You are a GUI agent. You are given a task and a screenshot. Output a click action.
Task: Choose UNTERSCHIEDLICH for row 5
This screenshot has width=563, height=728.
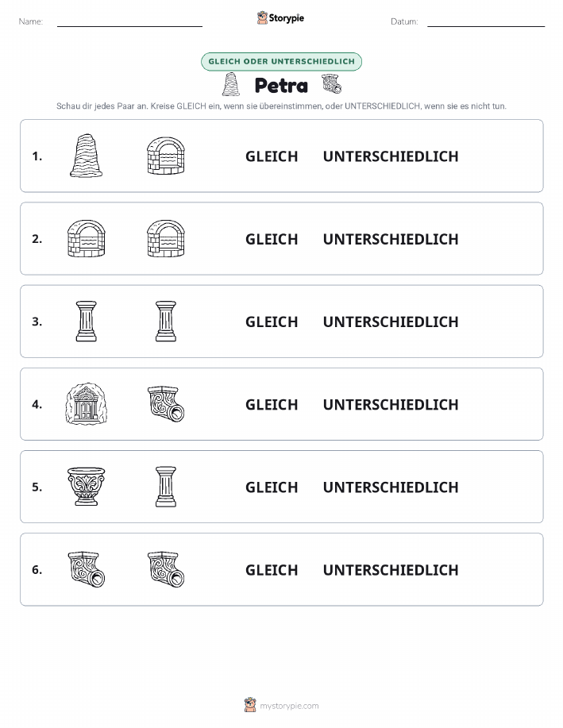point(391,487)
